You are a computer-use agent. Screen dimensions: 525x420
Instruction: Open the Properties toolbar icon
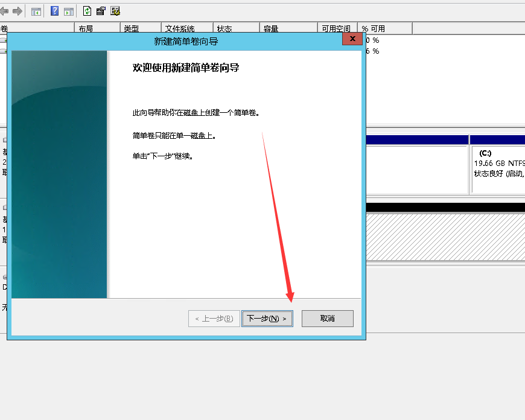[x=101, y=11]
